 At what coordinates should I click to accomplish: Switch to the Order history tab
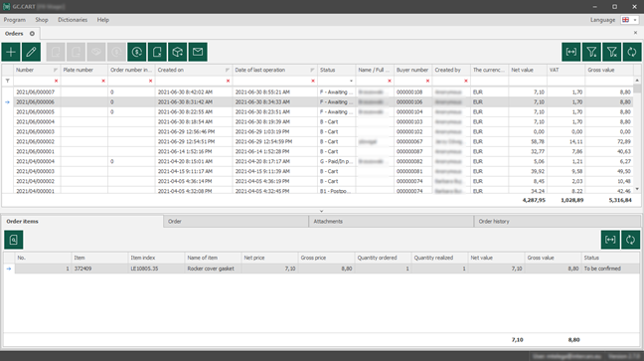[x=557, y=221]
